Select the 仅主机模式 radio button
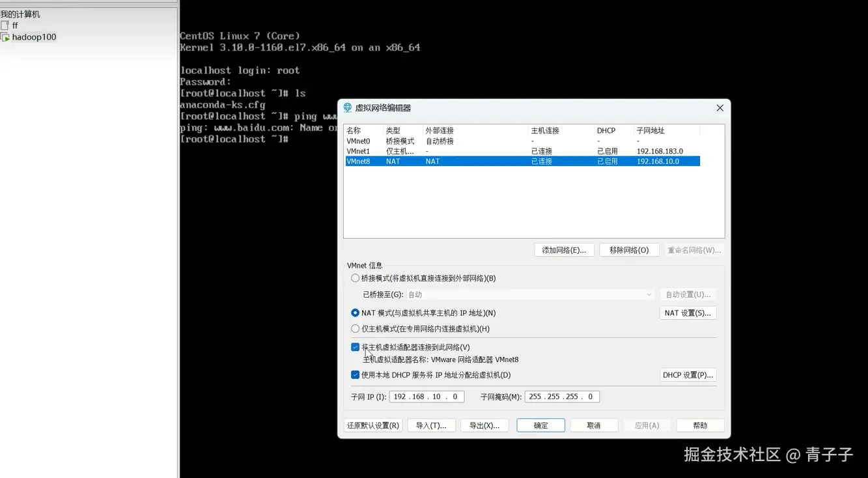 click(355, 329)
